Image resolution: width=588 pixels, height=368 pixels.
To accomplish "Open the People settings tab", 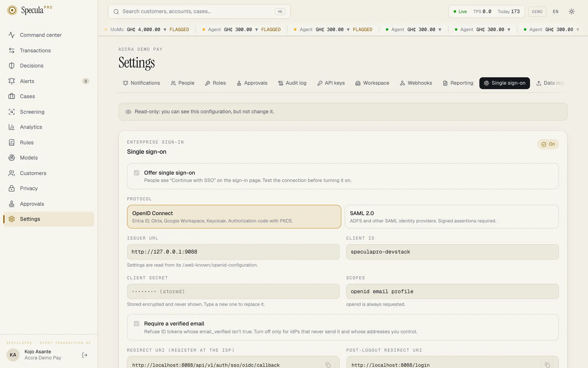I will click(x=183, y=83).
